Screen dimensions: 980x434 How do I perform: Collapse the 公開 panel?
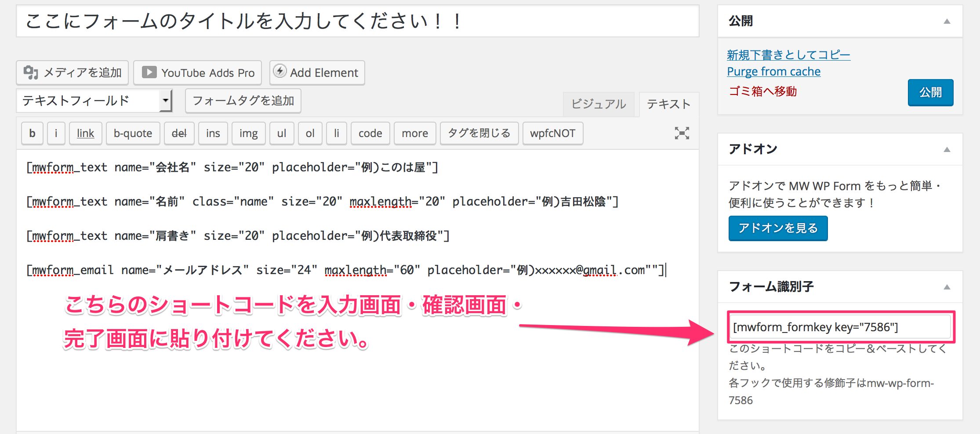[x=947, y=21]
